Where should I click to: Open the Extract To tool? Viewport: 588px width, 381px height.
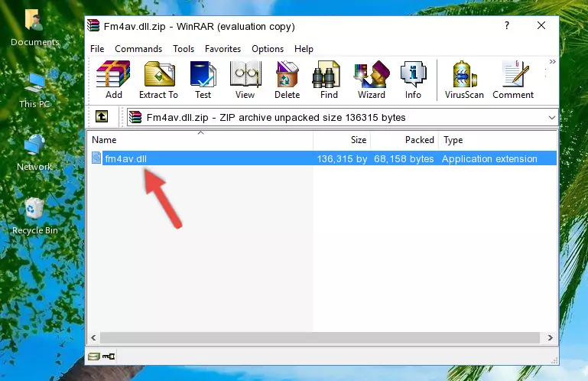(x=158, y=80)
